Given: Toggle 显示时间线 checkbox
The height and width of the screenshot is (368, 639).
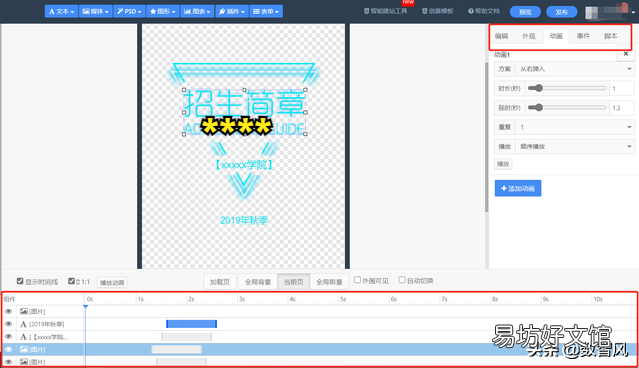Looking at the screenshot, I should pos(20,281).
